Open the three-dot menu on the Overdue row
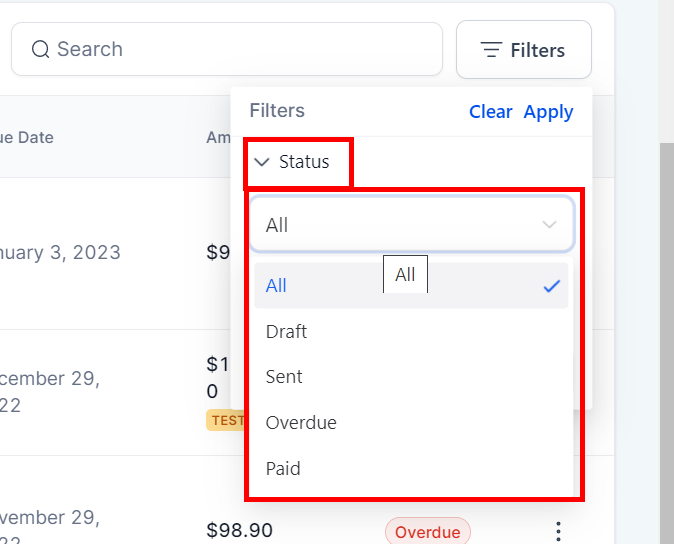 559,531
